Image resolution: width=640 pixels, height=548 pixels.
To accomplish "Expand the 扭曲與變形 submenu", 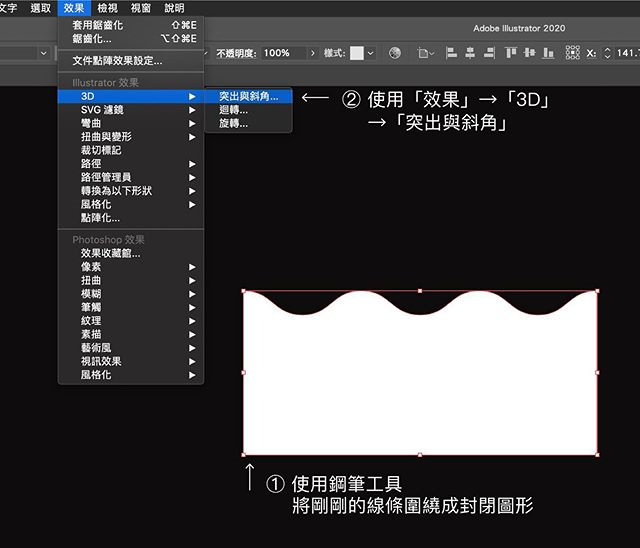I will 131,137.
